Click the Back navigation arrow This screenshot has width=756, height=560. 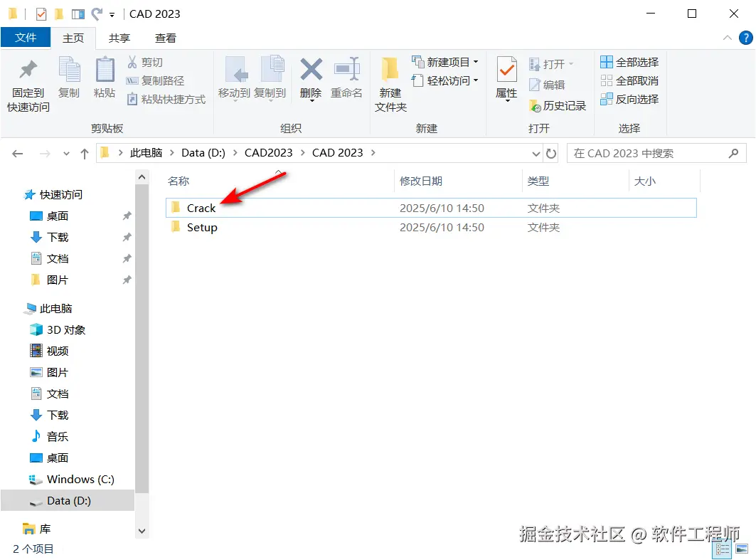[18, 154]
